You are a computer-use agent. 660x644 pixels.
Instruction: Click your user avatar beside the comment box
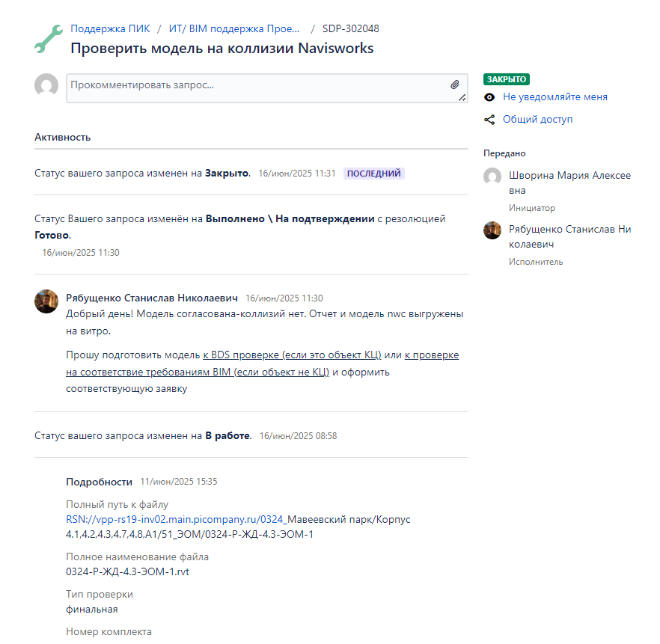pyautogui.click(x=46, y=85)
